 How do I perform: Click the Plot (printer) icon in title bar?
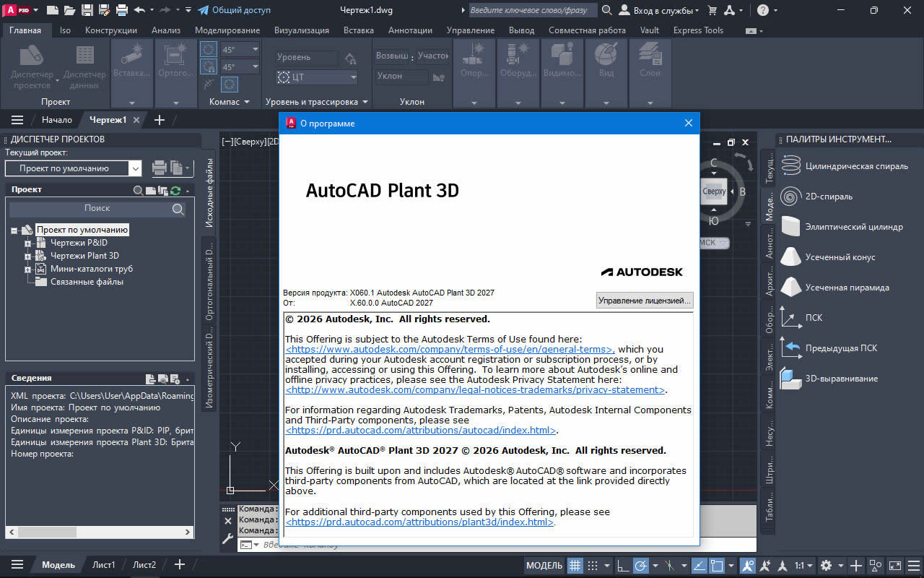(121, 10)
